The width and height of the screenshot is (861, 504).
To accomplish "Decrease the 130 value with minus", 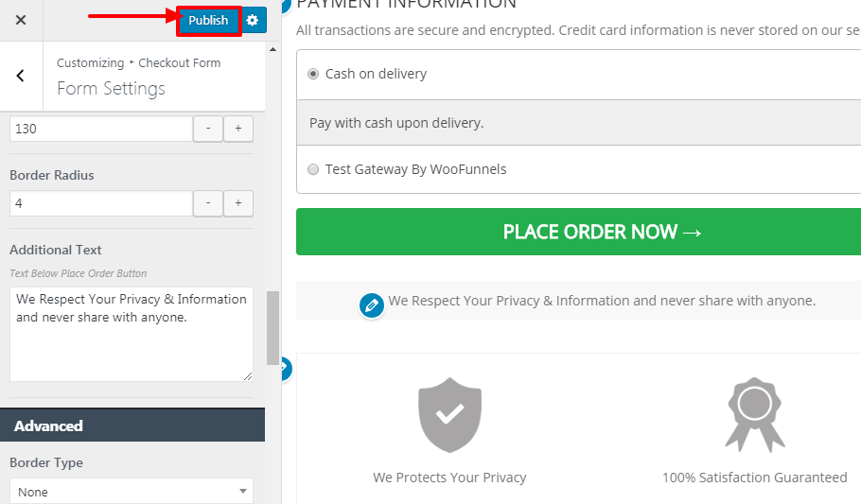I will tap(208, 129).
